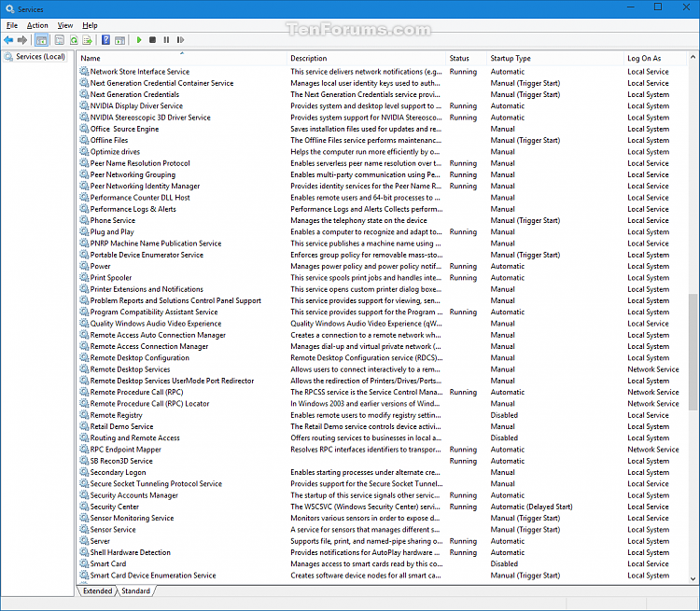The width and height of the screenshot is (700, 611).
Task: Select SB Recon3D Service
Action: [121, 461]
